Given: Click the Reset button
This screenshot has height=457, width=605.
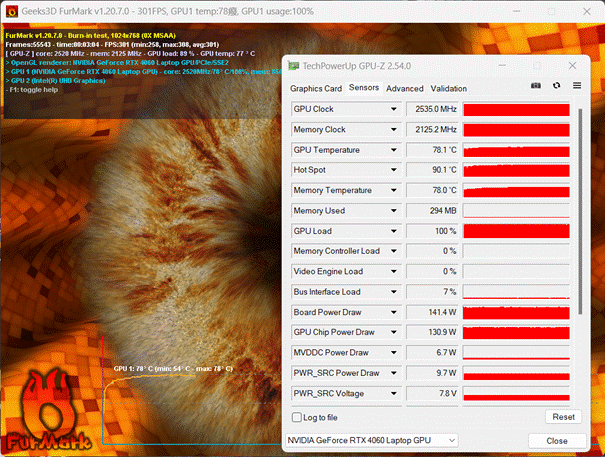Looking at the screenshot, I should 563,417.
